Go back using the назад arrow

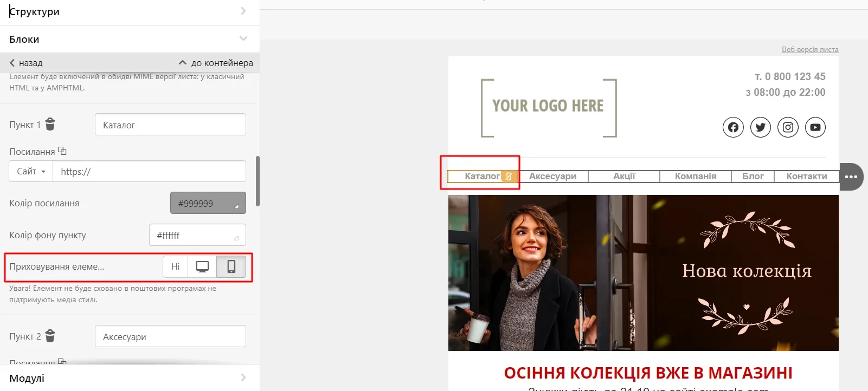pyautogui.click(x=26, y=63)
